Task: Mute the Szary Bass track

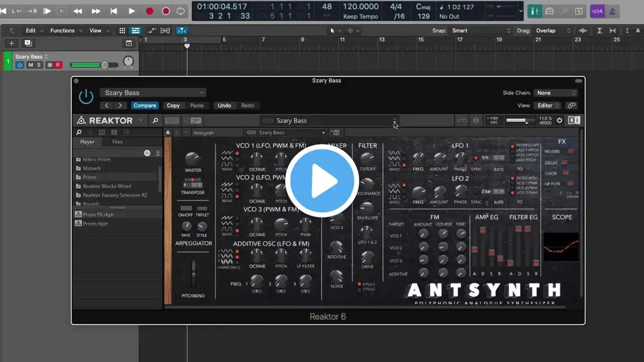Action: 31,65
